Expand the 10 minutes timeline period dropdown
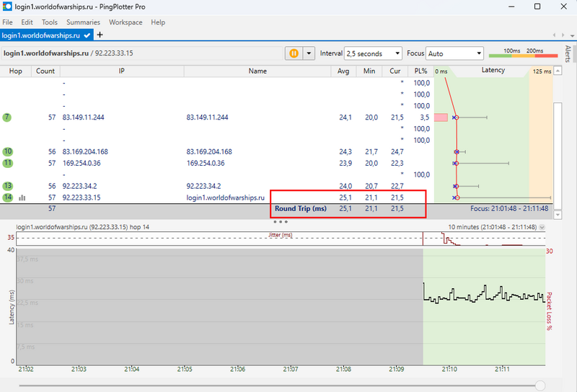The image size is (577, 392). point(542,227)
